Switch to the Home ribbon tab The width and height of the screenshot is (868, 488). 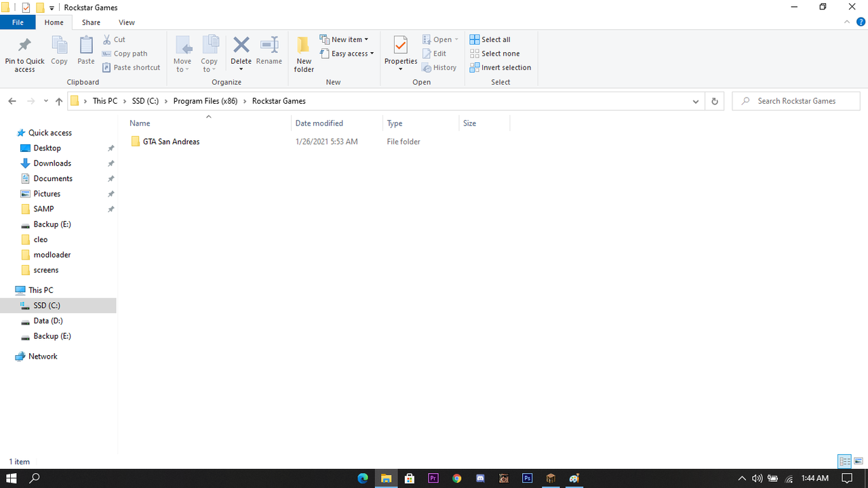[54, 22]
